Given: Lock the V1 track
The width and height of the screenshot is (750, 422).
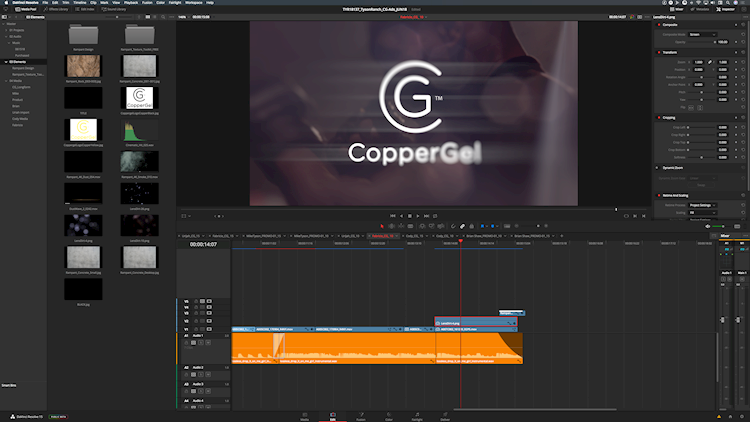Looking at the screenshot, I should point(196,329).
